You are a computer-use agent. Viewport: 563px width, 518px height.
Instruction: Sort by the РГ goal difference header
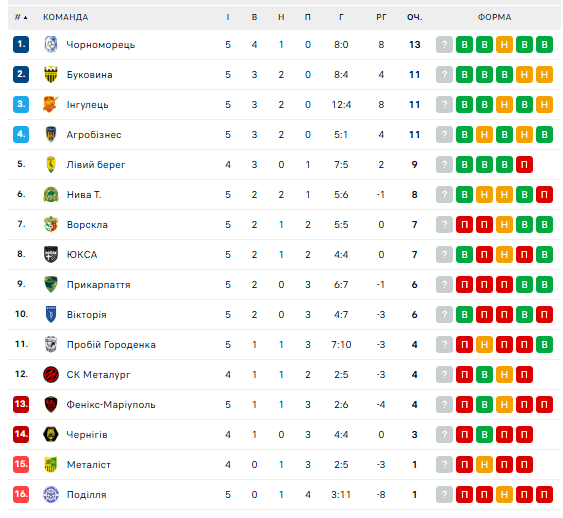tap(381, 17)
